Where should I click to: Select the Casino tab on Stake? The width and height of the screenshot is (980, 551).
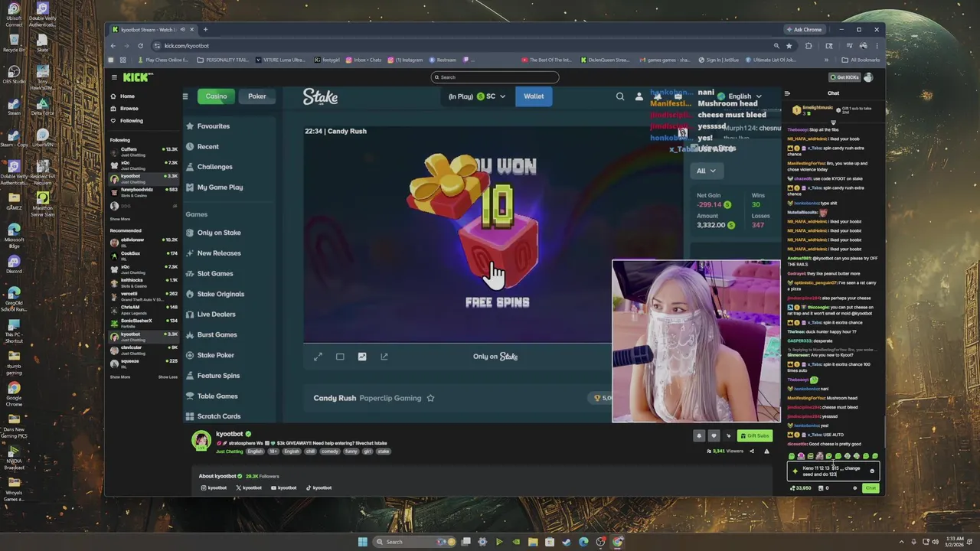point(216,96)
